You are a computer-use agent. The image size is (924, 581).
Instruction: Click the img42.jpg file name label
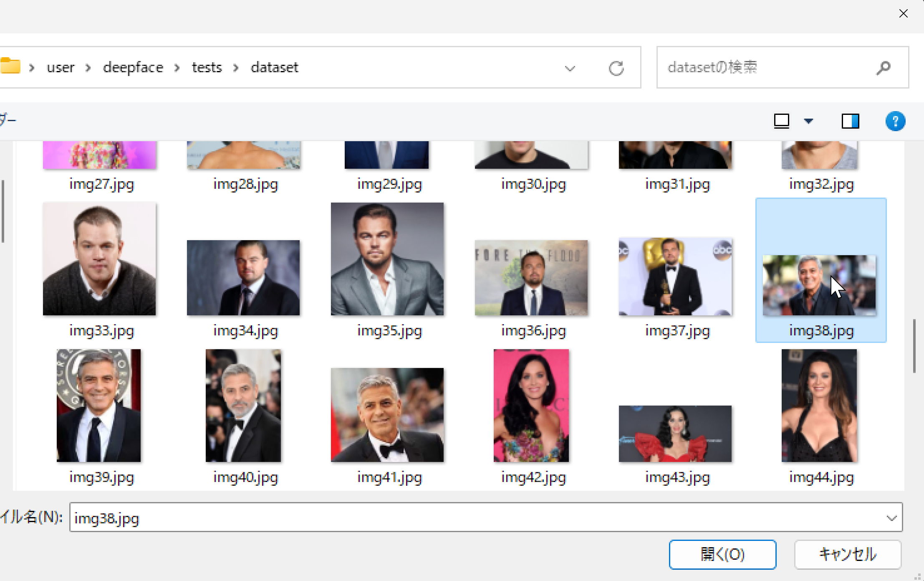[x=533, y=478]
